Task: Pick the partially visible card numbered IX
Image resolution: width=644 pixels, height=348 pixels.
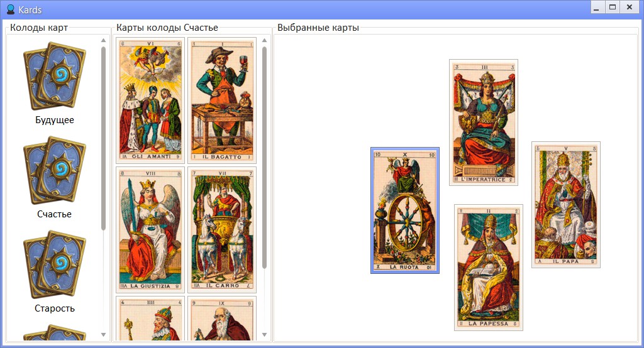Action: pyautogui.click(x=222, y=318)
